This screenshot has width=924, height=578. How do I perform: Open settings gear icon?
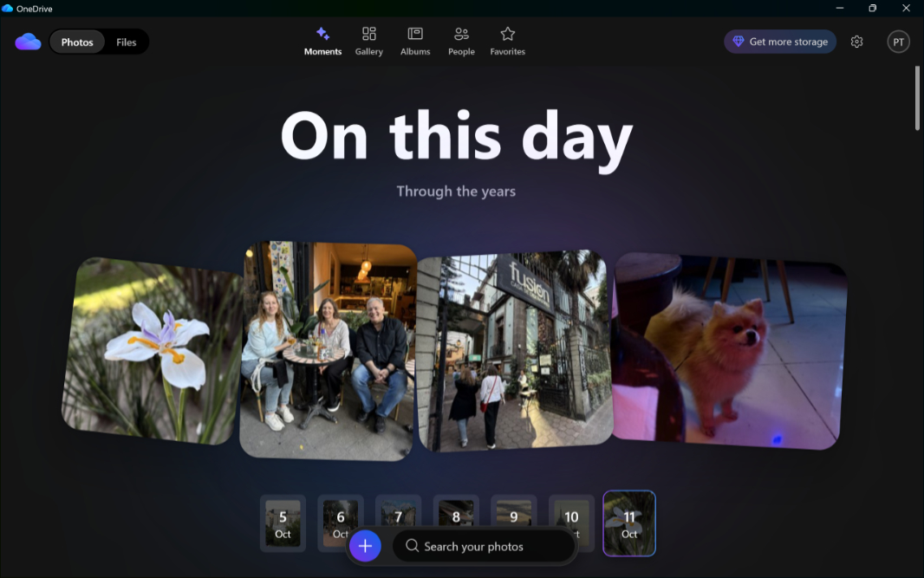tap(856, 42)
